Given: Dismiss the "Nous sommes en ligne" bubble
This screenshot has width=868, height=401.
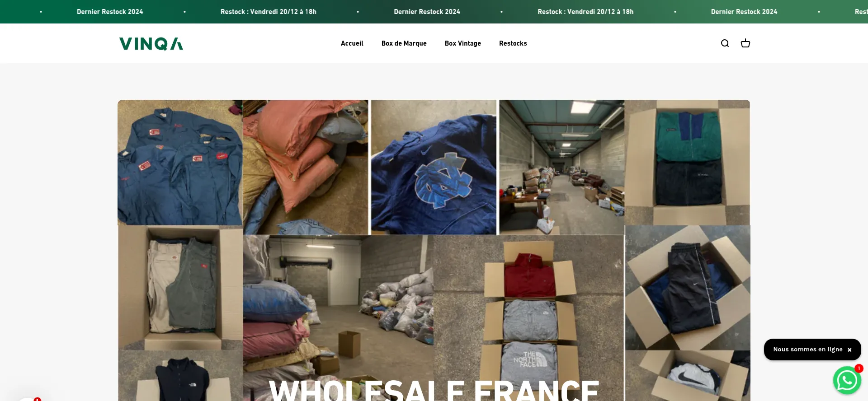Looking at the screenshot, I should (x=849, y=350).
